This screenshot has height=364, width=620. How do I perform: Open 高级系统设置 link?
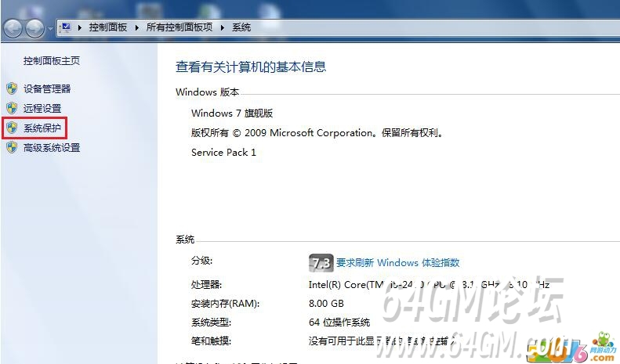pos(52,148)
